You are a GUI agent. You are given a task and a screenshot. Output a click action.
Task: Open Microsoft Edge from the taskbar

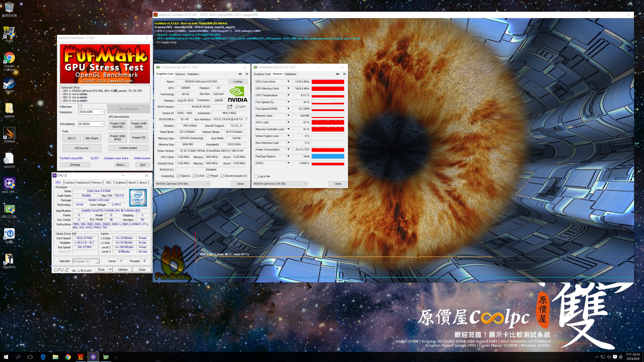(43, 357)
